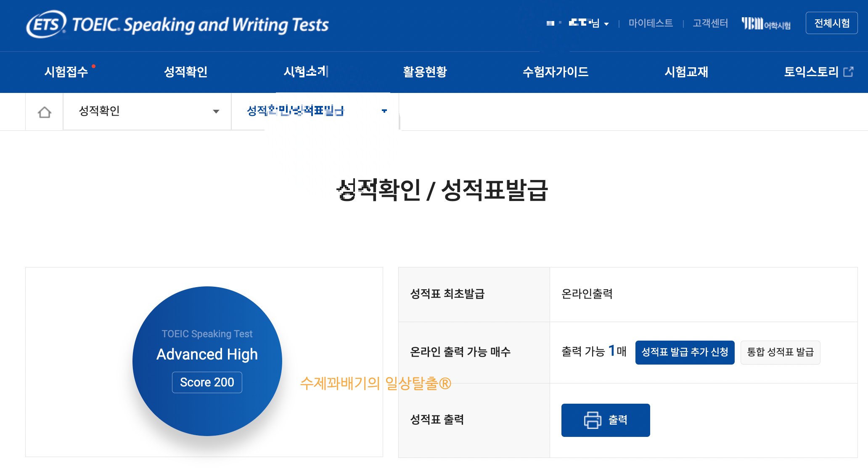The image size is (868, 476).
Task: Click 통합 성적표 발급 button
Action: (780, 352)
